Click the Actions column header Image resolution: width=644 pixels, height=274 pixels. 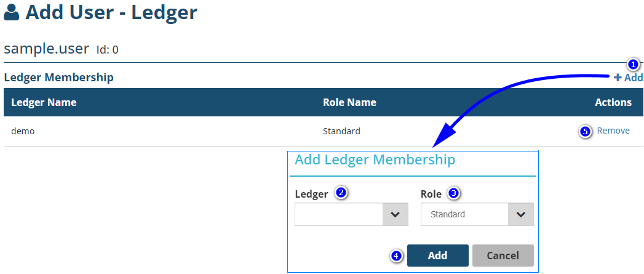pos(613,102)
